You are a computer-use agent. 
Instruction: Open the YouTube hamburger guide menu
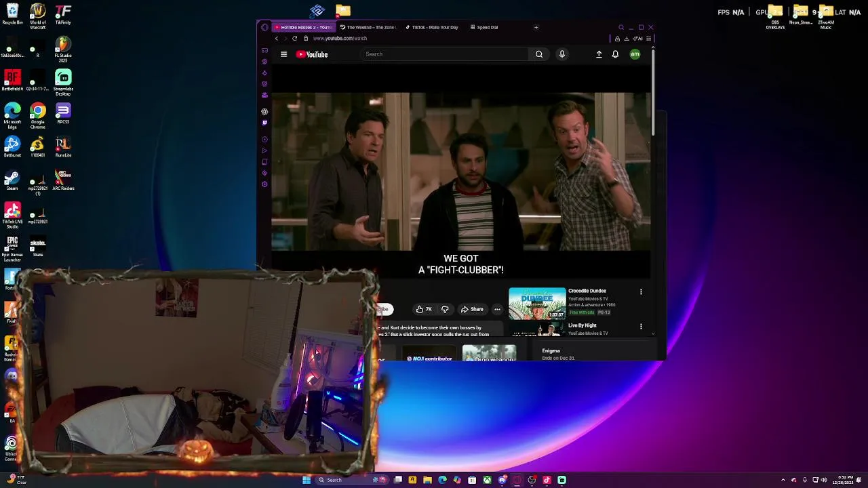283,54
